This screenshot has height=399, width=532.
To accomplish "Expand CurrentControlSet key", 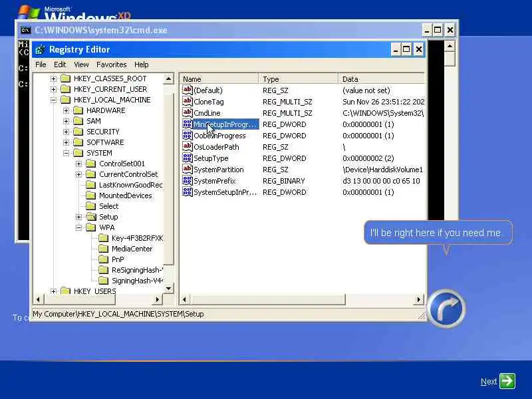I will click(x=78, y=174).
